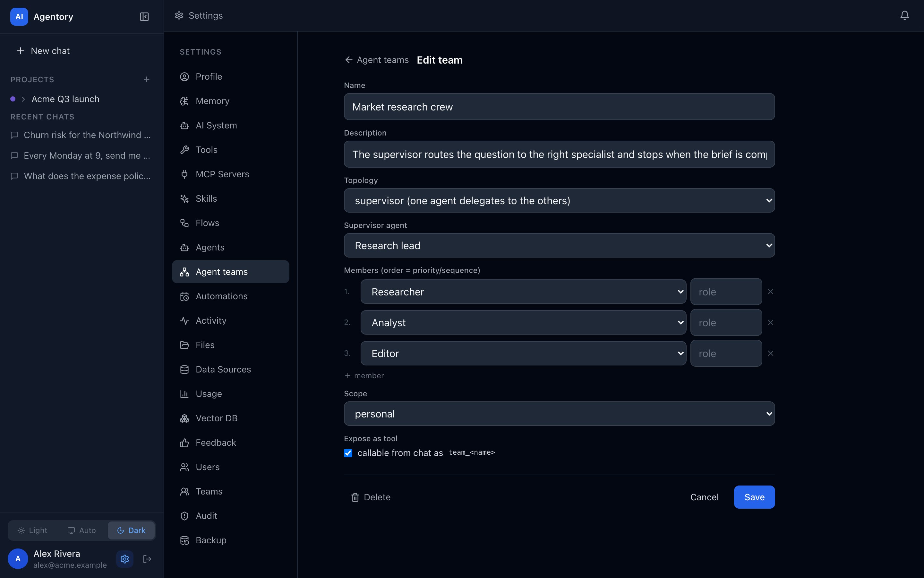This screenshot has width=924, height=578.
Task: Open the Researcher member dropdown
Action: tap(523, 292)
